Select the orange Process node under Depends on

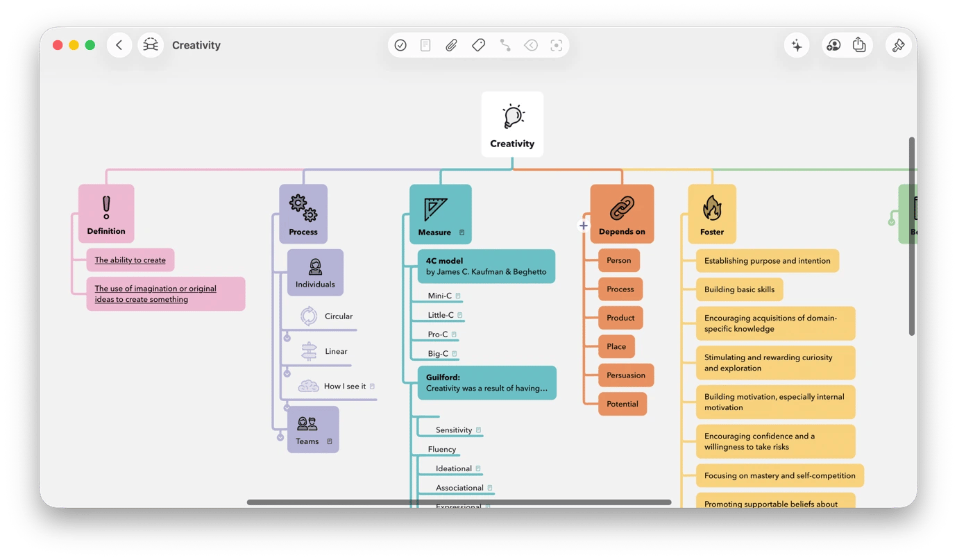[620, 289]
